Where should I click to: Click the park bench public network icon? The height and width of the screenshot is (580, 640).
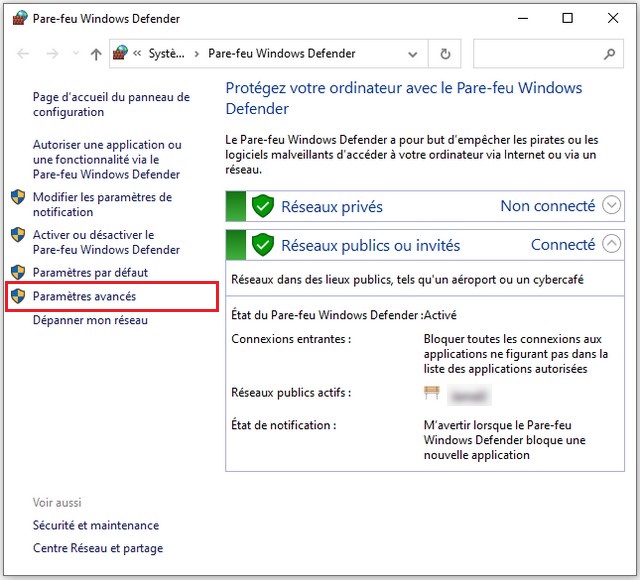click(x=431, y=393)
